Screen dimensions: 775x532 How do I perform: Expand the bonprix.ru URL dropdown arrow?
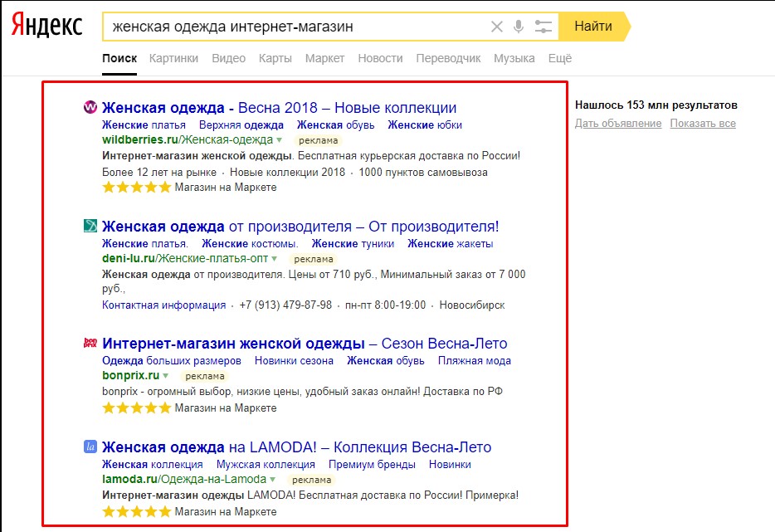click(166, 376)
